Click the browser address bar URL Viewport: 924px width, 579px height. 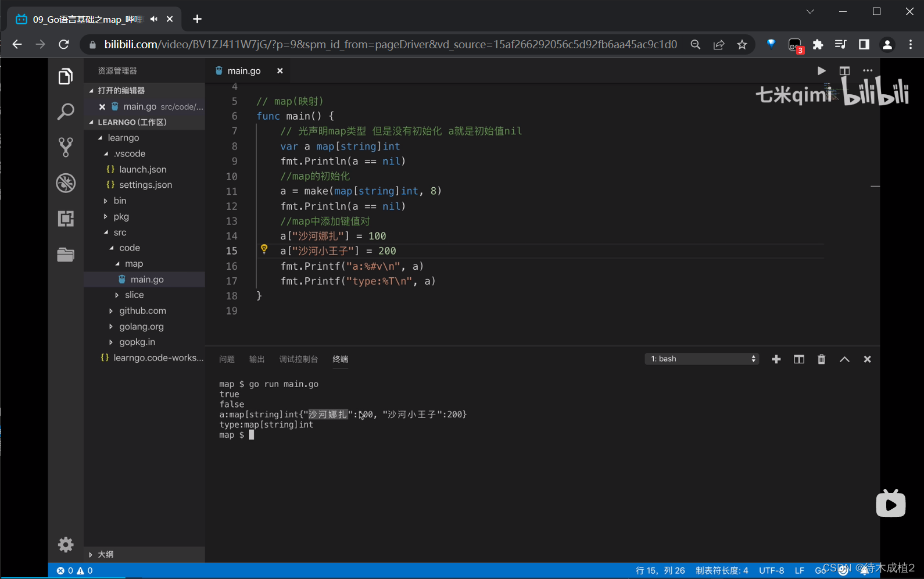click(391, 44)
